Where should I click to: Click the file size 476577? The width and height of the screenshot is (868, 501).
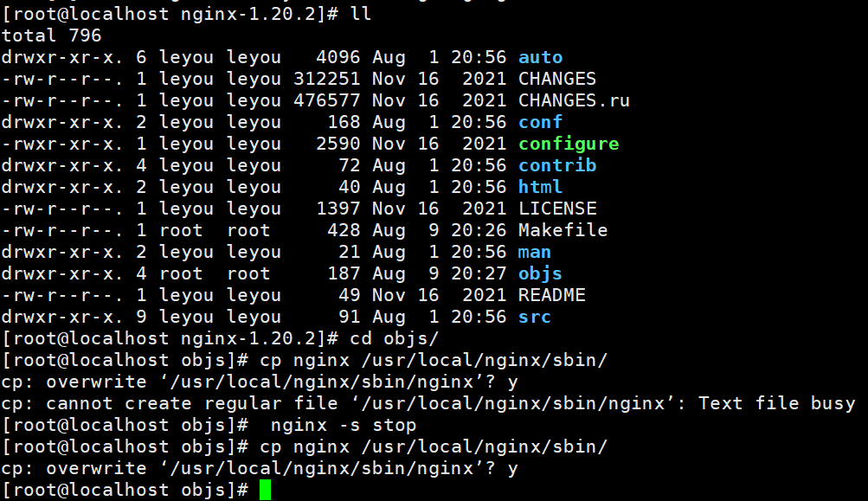click(x=326, y=100)
